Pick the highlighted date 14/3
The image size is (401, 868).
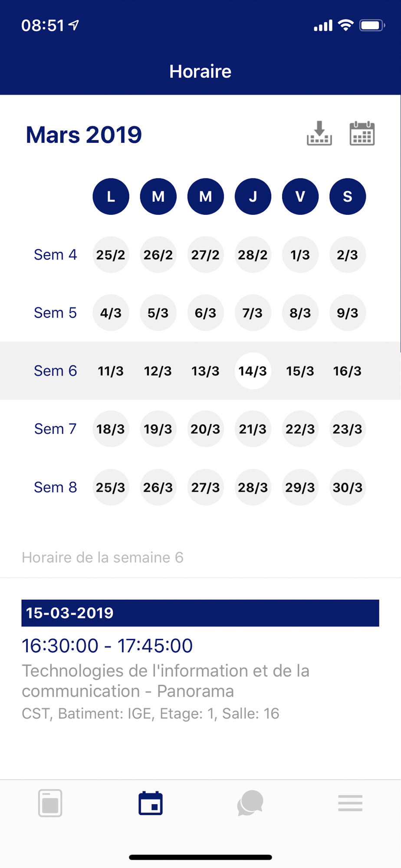click(253, 371)
